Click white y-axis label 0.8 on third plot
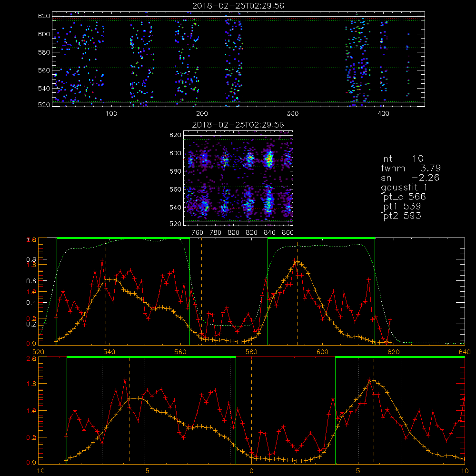Viewport: 476px width, 476px height. [x=31, y=259]
